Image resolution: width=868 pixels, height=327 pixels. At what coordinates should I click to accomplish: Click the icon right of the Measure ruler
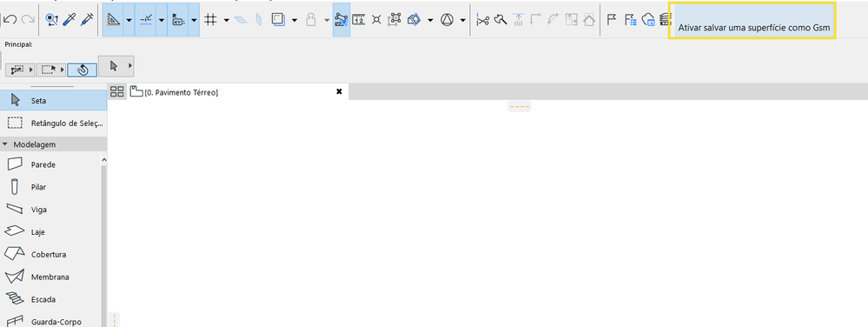tap(376, 20)
